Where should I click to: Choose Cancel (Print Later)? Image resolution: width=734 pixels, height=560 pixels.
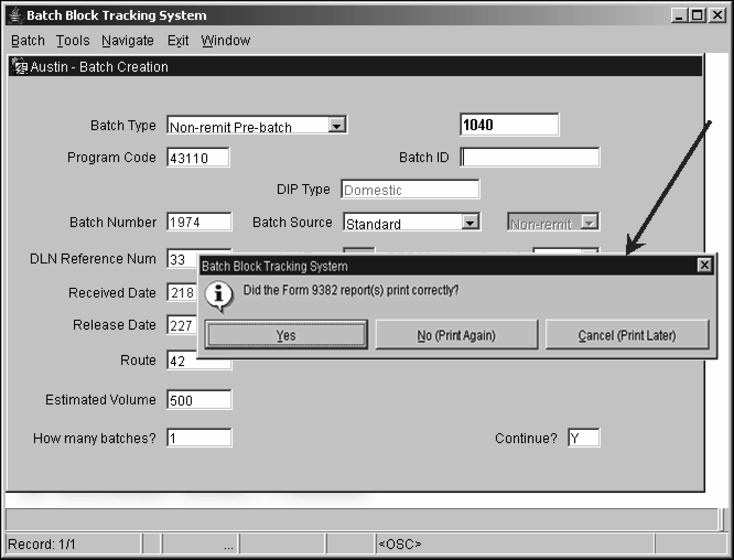tap(627, 335)
